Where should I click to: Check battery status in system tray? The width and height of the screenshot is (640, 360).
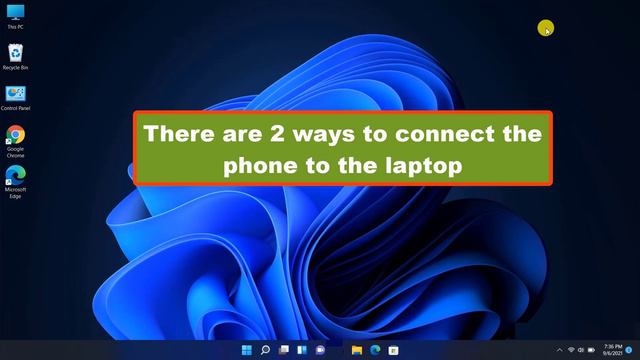click(591, 350)
